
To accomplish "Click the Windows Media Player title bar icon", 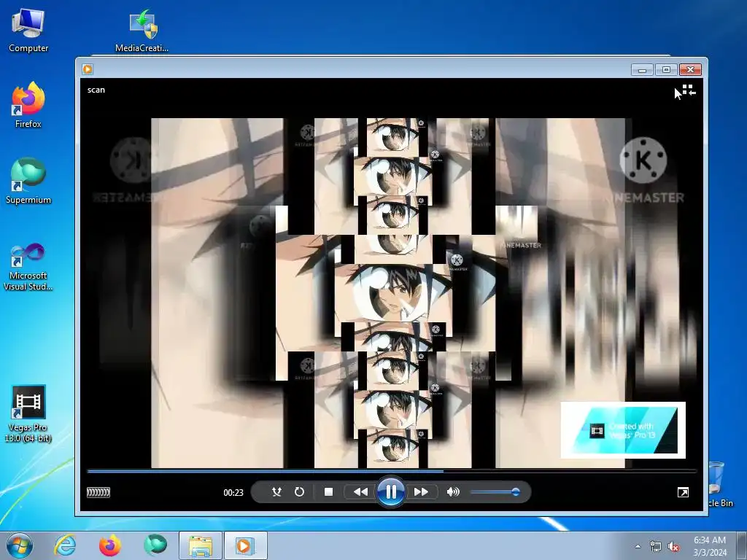I will coord(88,69).
